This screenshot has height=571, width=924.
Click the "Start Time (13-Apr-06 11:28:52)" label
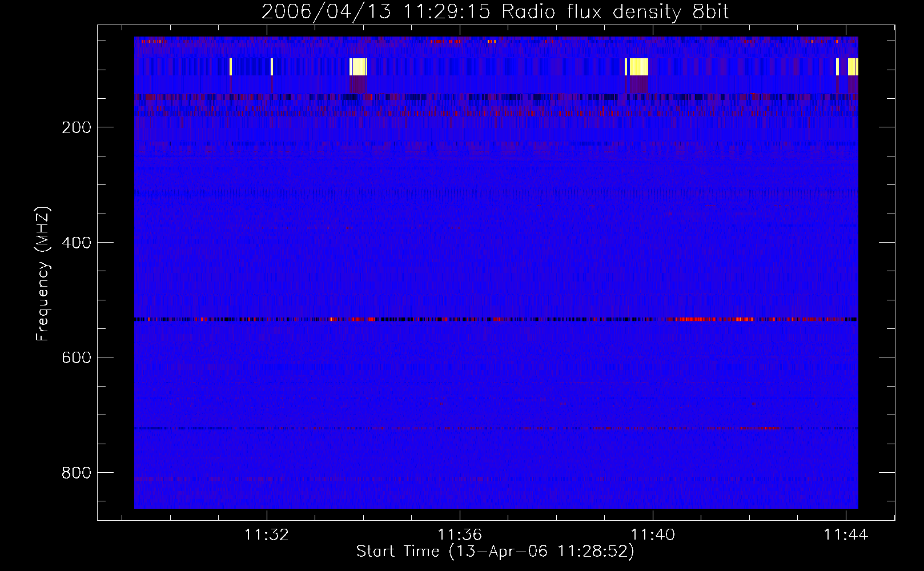tap(495, 552)
